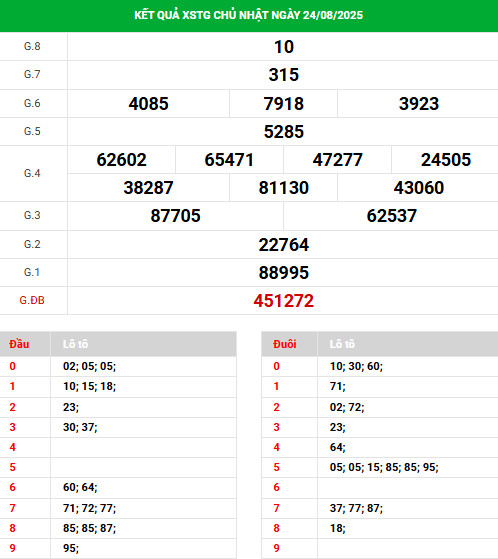Viewport: 498px width, 559px height.
Task: Select the G.5 result 5285
Action: pos(284,132)
